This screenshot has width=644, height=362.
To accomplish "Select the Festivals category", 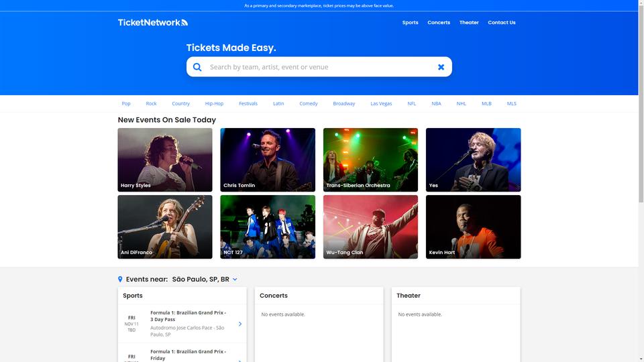I will (248, 103).
